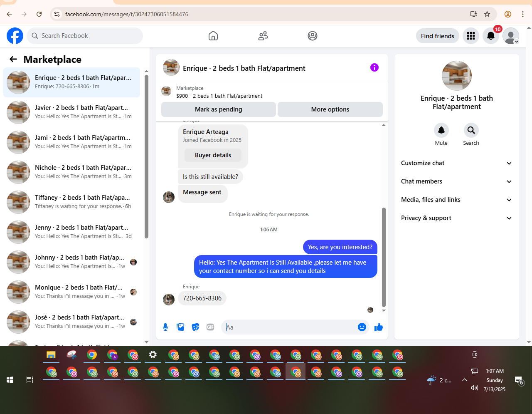Expand Chat members section

[x=456, y=181]
